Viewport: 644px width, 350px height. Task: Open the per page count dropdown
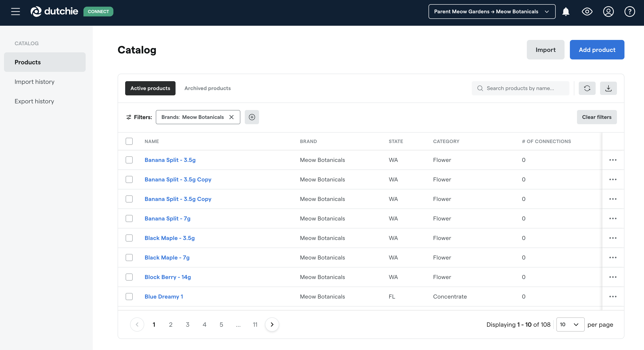pyautogui.click(x=570, y=324)
